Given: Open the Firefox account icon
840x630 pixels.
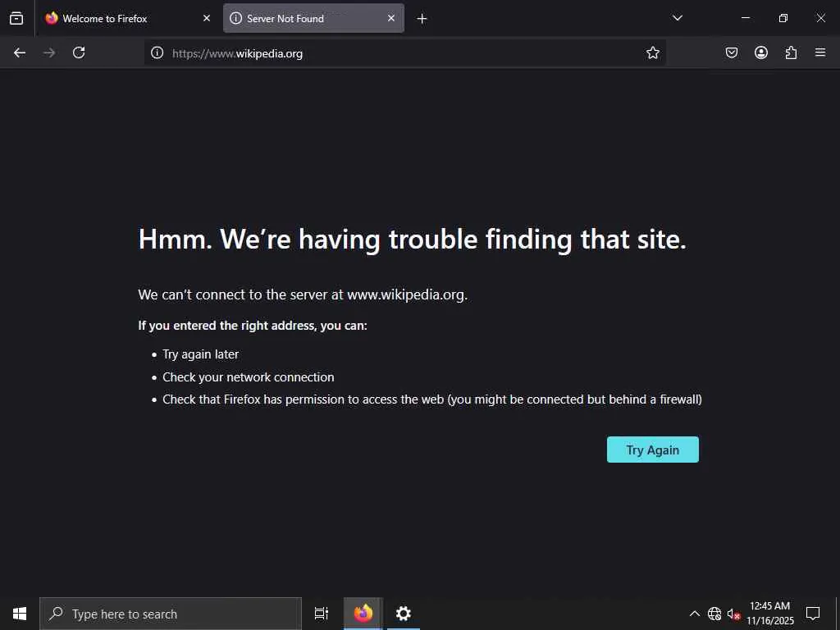Looking at the screenshot, I should [761, 52].
